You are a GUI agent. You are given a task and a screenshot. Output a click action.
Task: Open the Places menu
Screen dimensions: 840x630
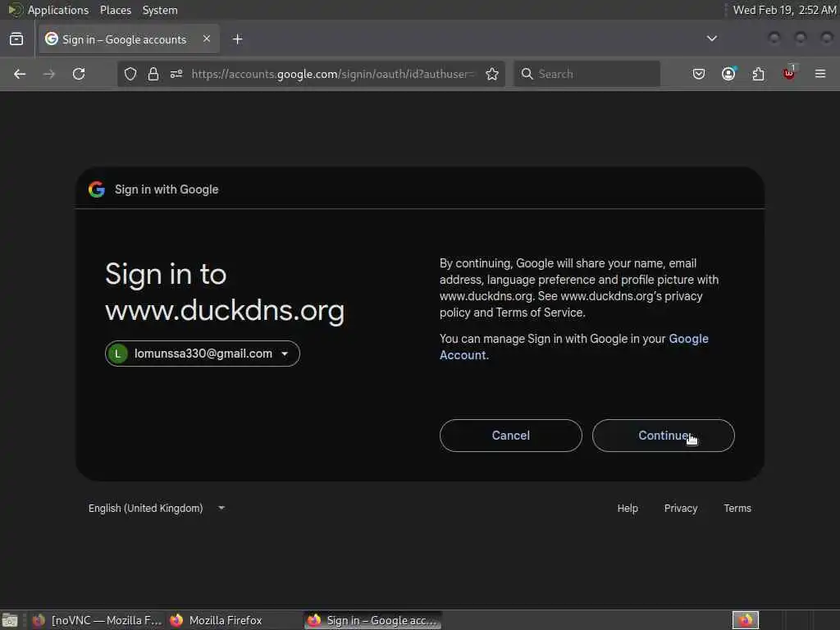click(x=115, y=10)
